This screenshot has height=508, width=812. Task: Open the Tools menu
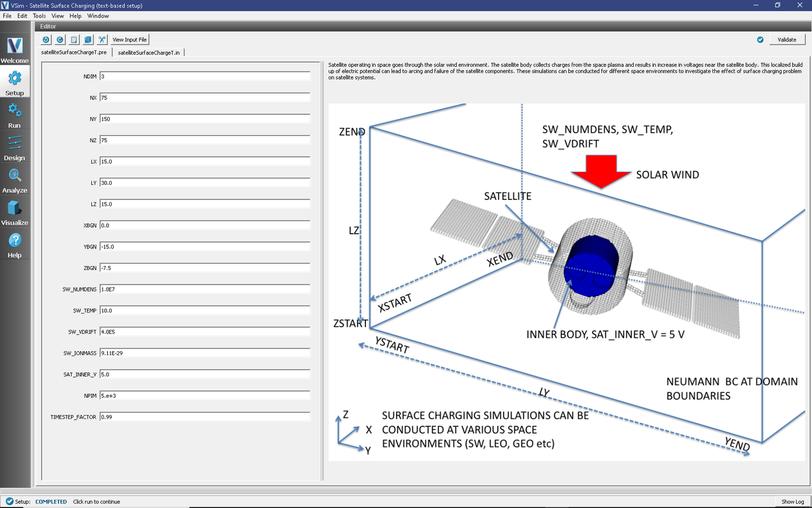(x=39, y=16)
